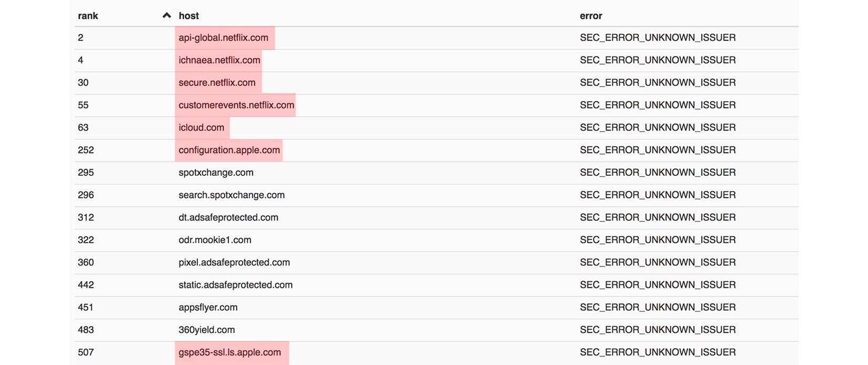This screenshot has height=365, width=868.
Task: Select configuration.apple.com host
Action: click(229, 151)
